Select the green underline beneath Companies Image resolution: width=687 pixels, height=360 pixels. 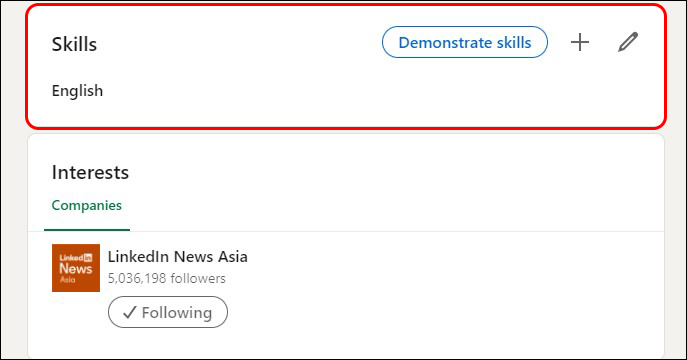point(87,229)
